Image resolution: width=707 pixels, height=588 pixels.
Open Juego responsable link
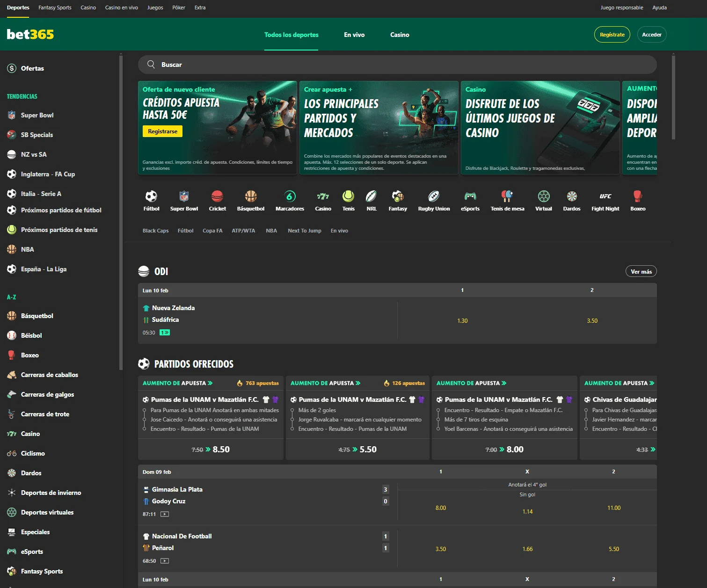622,7
